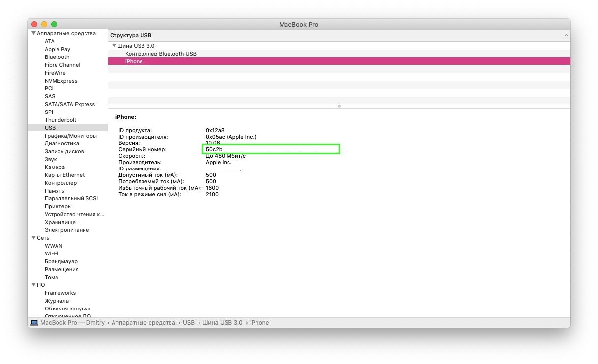The image size is (598, 364).
Task: Select NVMExpress in the sidebar
Action: pyautogui.click(x=61, y=81)
